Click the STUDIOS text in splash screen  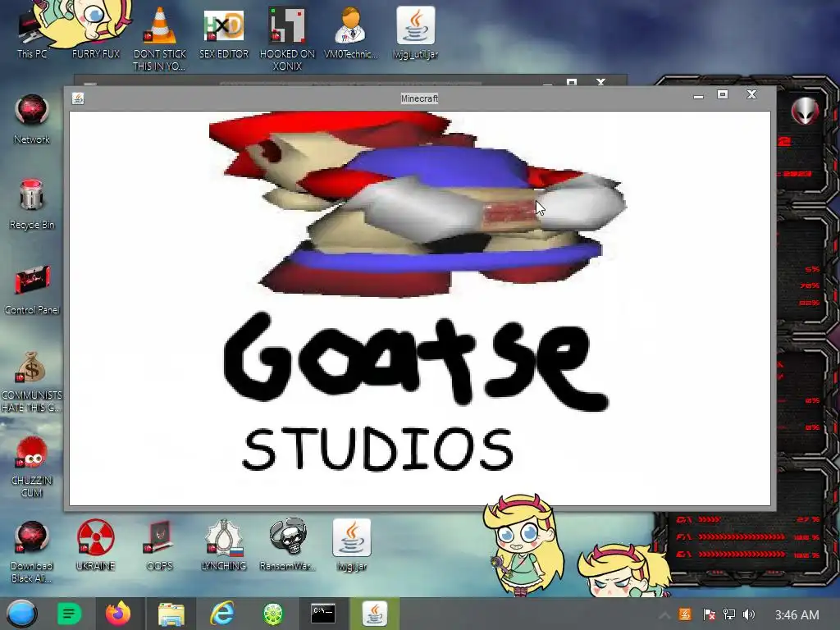tap(378, 449)
